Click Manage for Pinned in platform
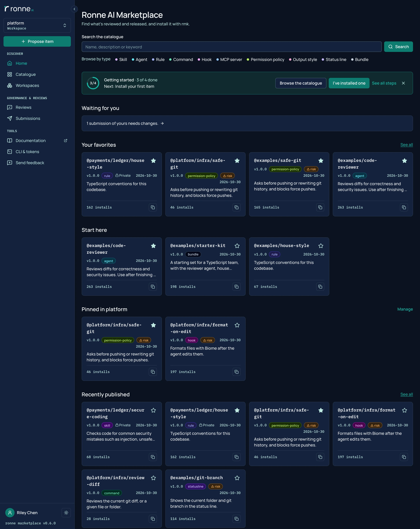The width and height of the screenshot is (420, 529). [x=405, y=309]
